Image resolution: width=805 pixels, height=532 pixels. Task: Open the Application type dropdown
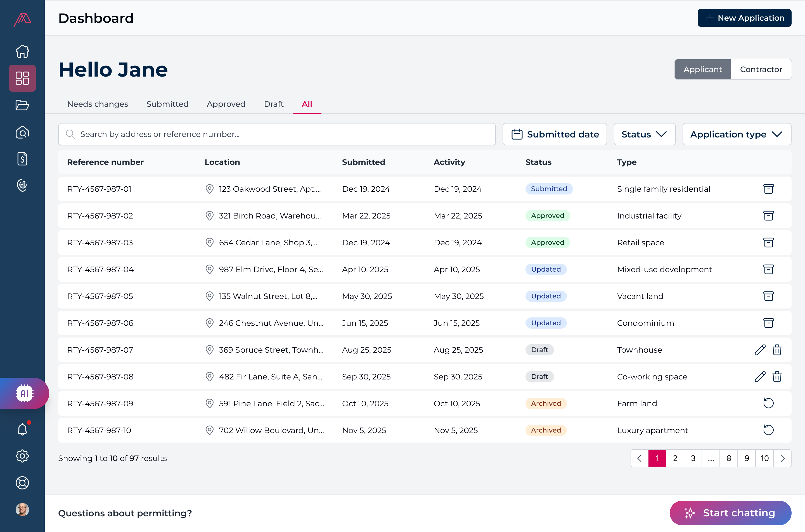737,134
